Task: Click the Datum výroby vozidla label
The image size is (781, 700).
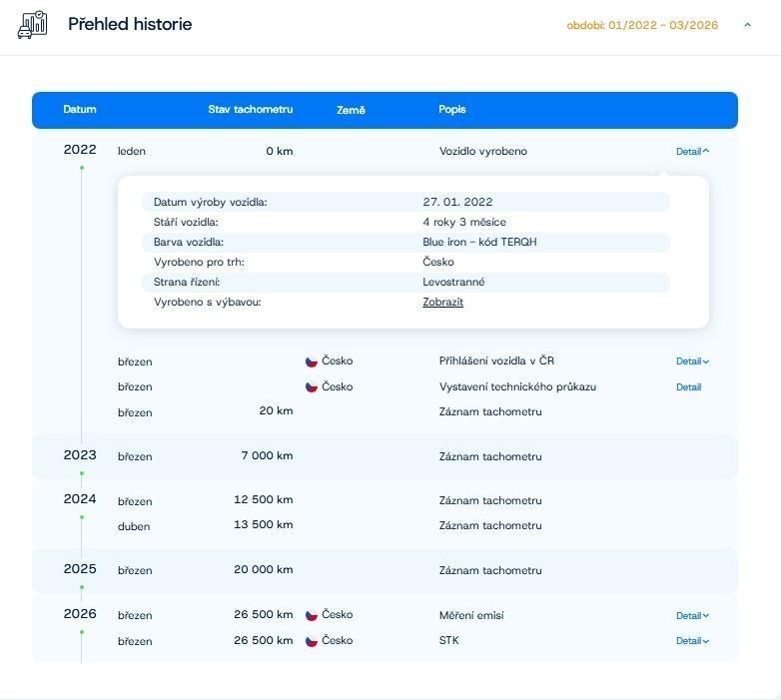Action: tap(210, 202)
